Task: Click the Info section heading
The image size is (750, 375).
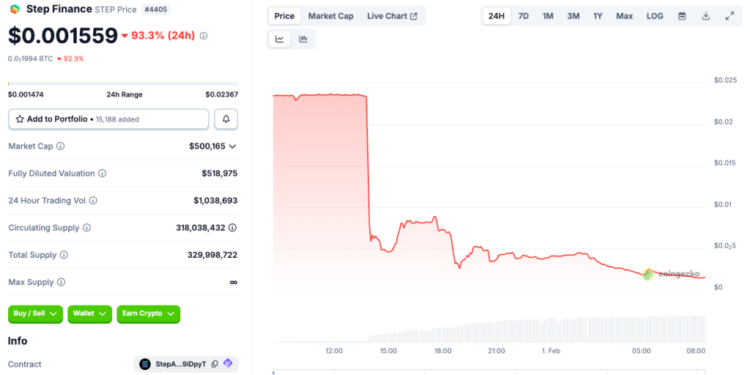Action: 18,341
